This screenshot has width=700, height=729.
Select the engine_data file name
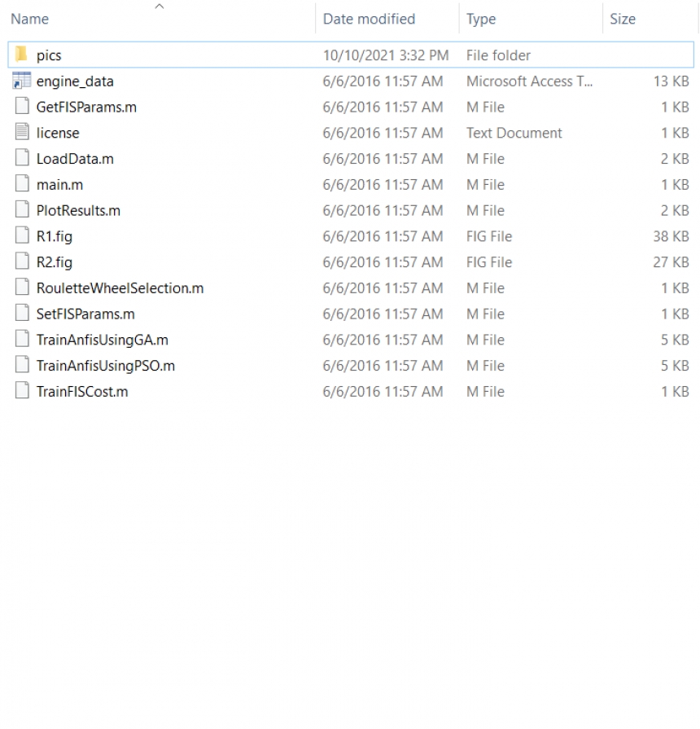click(x=75, y=81)
